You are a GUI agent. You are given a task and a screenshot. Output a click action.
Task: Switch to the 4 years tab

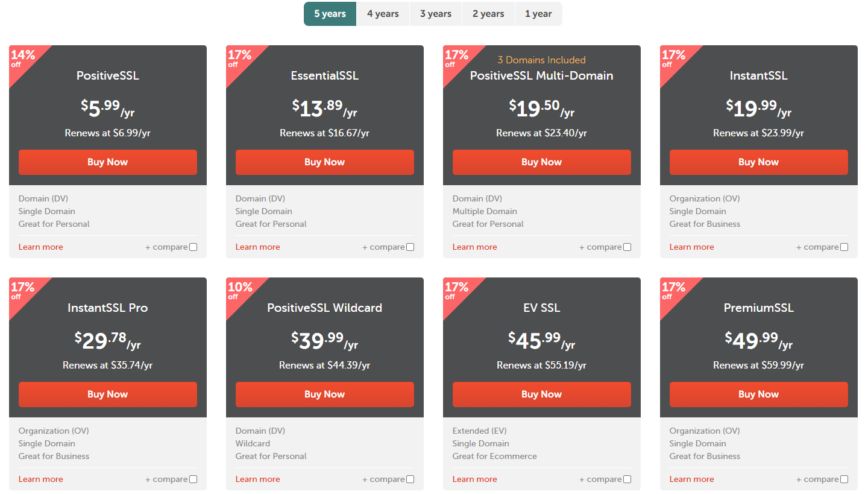[x=383, y=14]
